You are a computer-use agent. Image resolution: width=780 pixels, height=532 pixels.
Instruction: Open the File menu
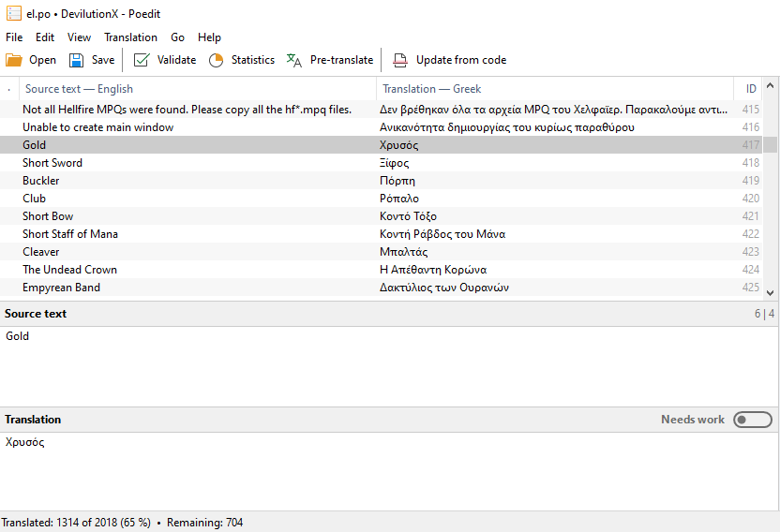click(x=14, y=37)
